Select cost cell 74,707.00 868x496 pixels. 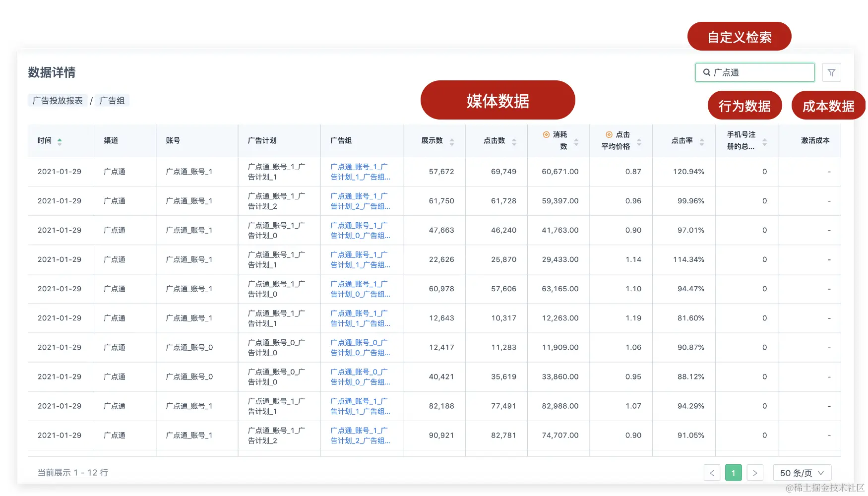(x=560, y=435)
